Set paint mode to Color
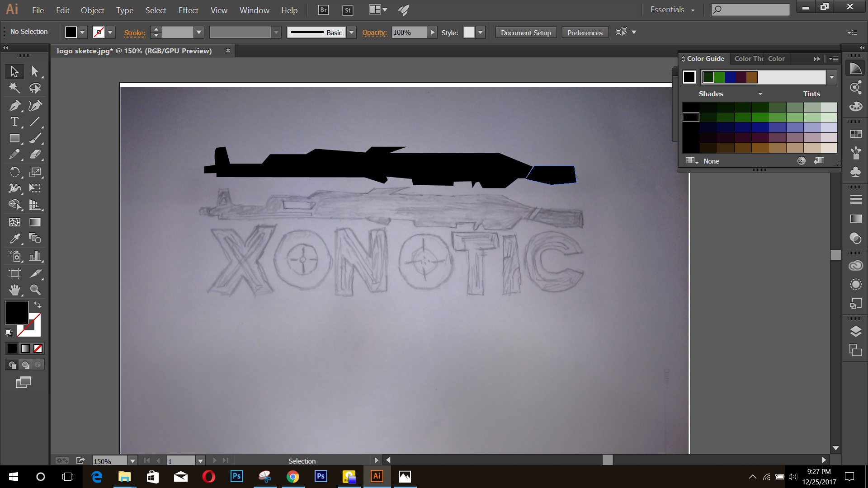 coord(12,348)
